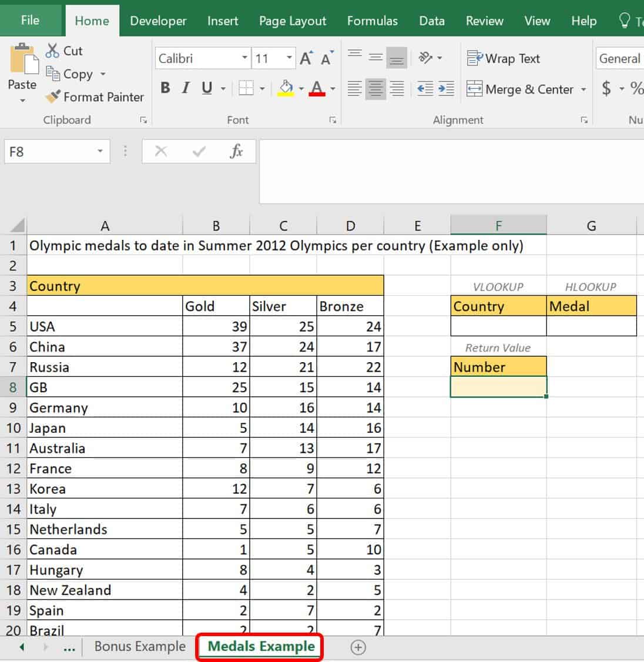The image size is (644, 662).
Task: Switch to the Insert tab
Action: [223, 21]
